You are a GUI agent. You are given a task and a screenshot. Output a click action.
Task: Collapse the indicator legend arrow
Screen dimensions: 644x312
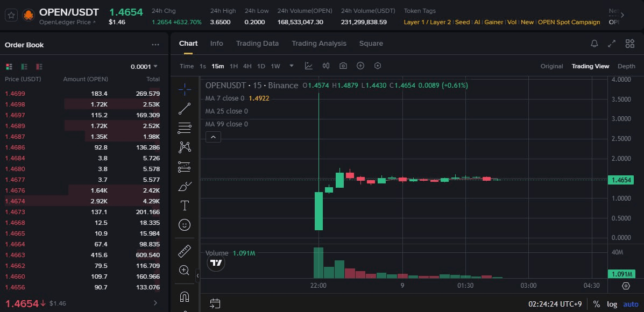(x=213, y=137)
